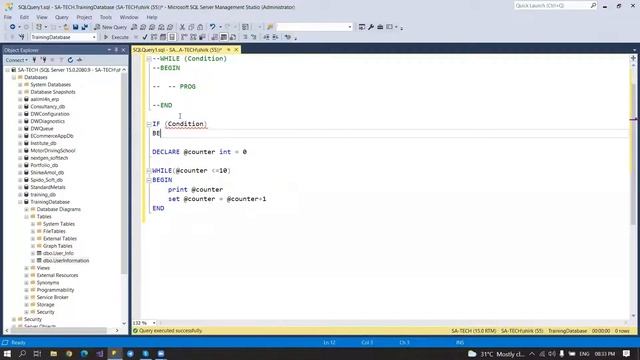Image resolution: width=640 pixels, height=360 pixels.
Task: Toggle Include Actual Execution Plan
Action: click(x=184, y=37)
